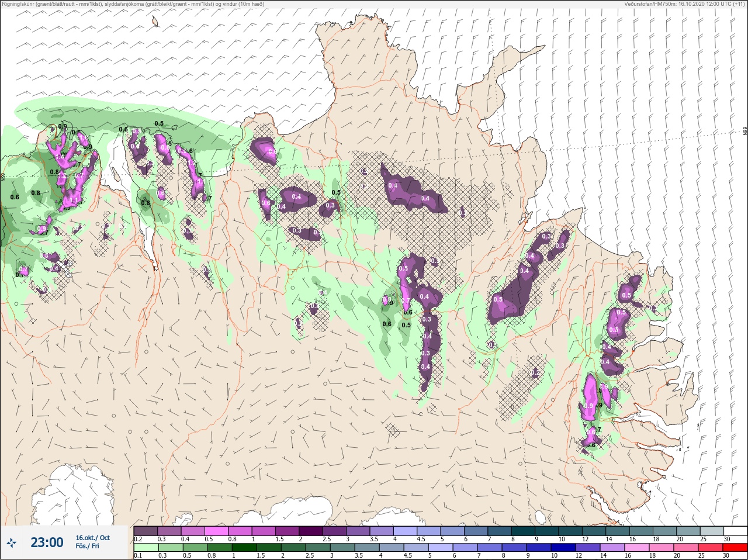Pick the snow-scale swatch between 25 and 30

tap(712, 531)
